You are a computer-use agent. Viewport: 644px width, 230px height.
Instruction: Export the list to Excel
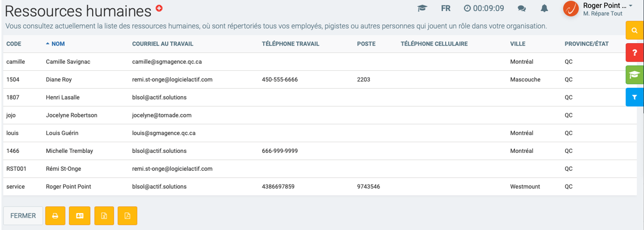[104, 216]
